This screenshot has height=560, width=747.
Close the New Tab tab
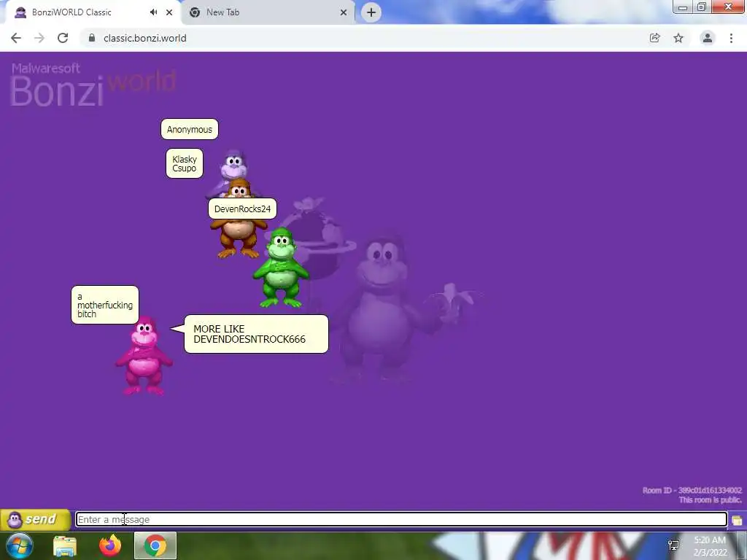pos(344,12)
